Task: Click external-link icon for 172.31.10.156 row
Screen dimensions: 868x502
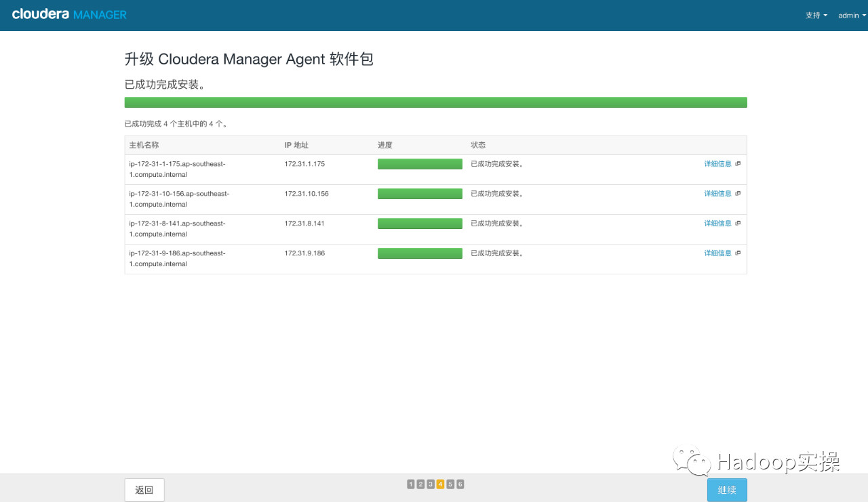Action: tap(738, 194)
